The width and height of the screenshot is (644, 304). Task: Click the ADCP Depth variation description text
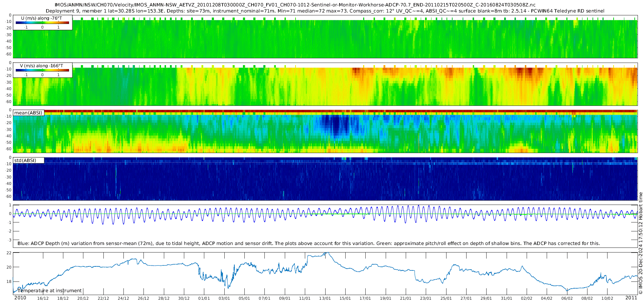coord(308,243)
